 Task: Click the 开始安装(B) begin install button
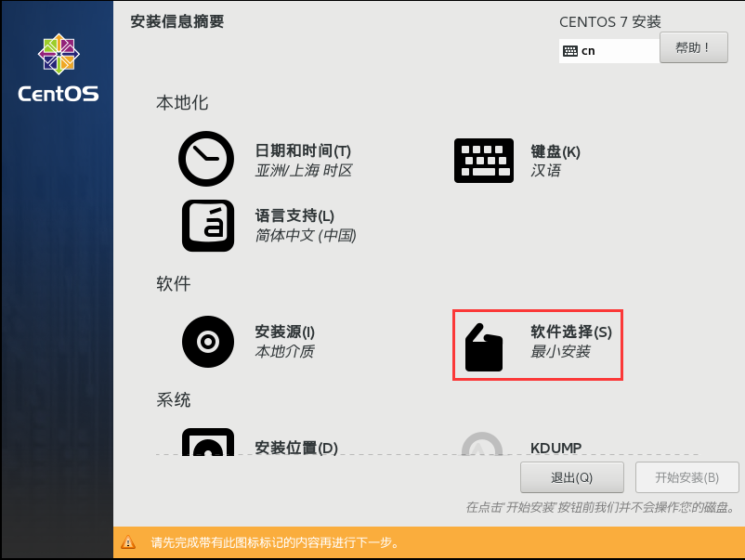point(687,477)
